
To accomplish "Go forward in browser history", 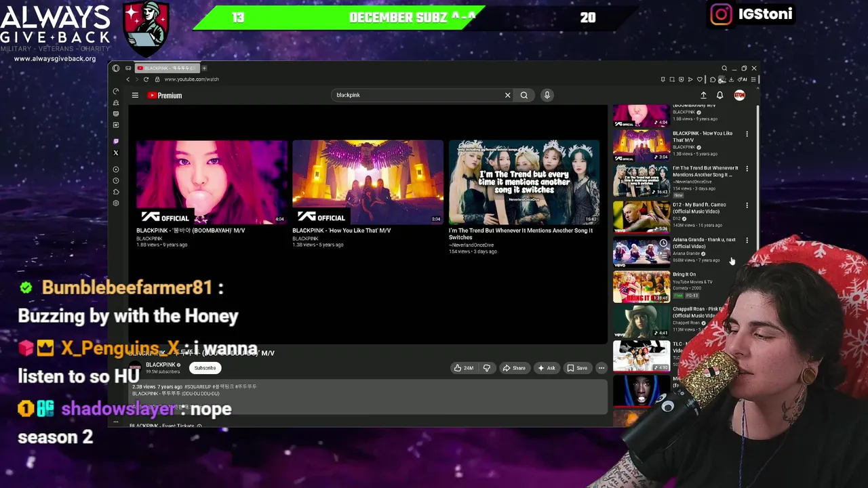I will click(136, 79).
